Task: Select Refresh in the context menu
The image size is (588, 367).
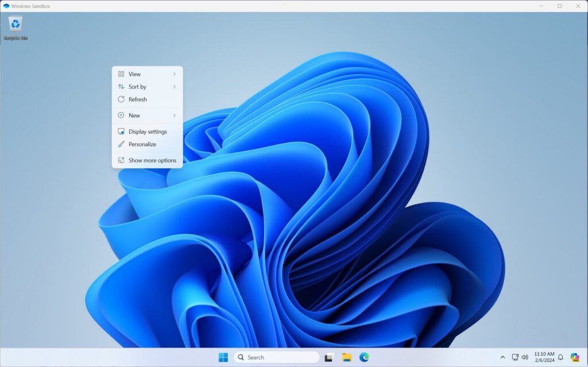Action: click(x=138, y=99)
